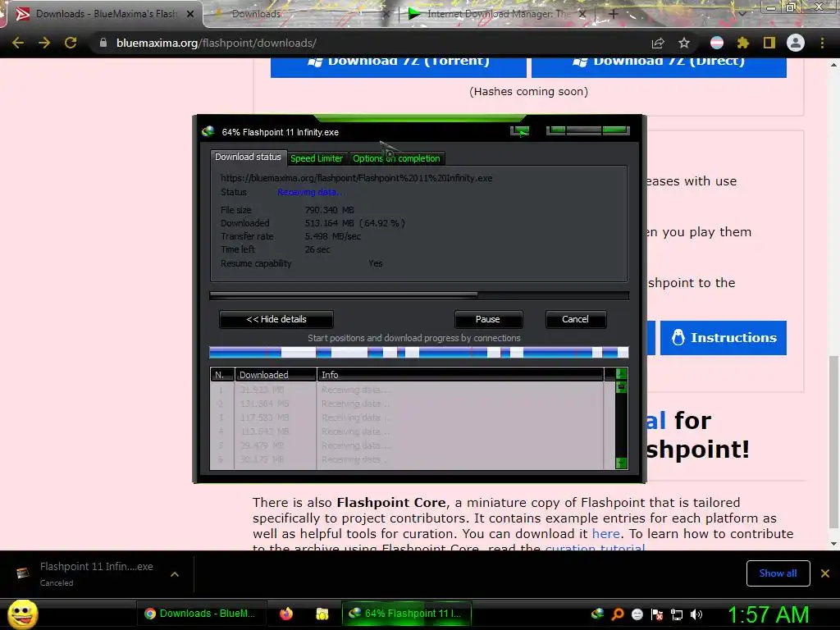Click the IDM globe icon in the dialog title

pos(208,132)
